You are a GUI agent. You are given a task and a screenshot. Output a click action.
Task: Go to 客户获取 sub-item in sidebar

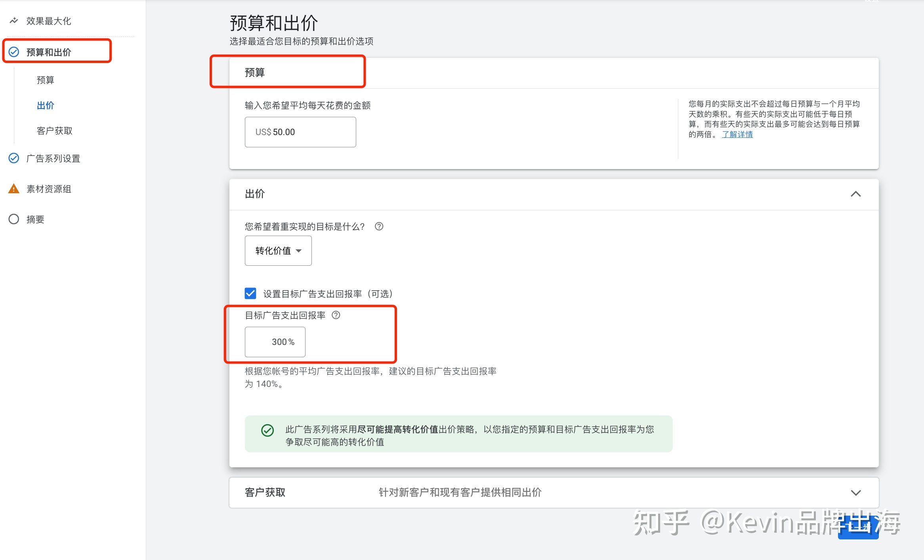55,131
